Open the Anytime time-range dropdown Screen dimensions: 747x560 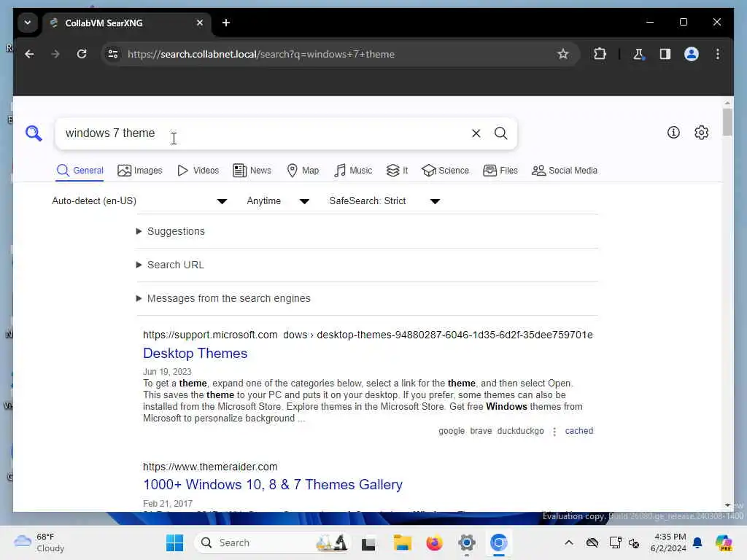click(x=278, y=201)
